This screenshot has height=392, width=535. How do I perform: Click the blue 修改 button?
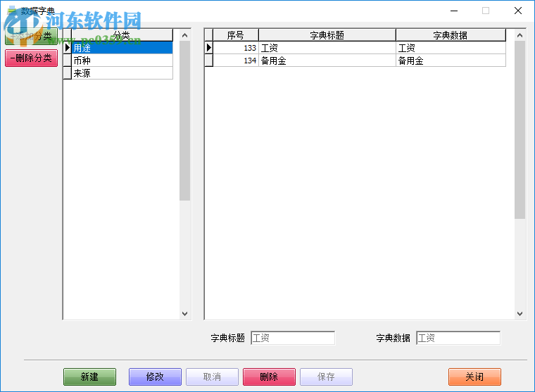[155, 377]
